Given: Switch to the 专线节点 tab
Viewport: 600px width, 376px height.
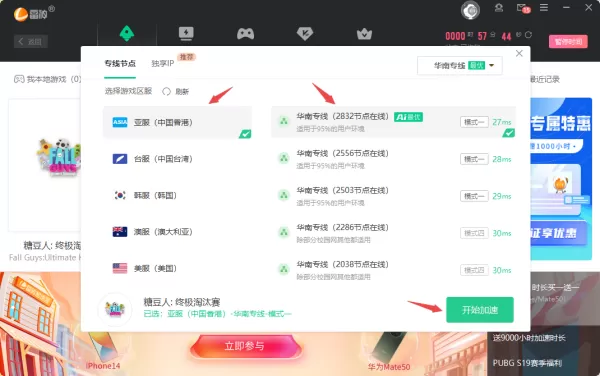Looking at the screenshot, I should point(120,63).
